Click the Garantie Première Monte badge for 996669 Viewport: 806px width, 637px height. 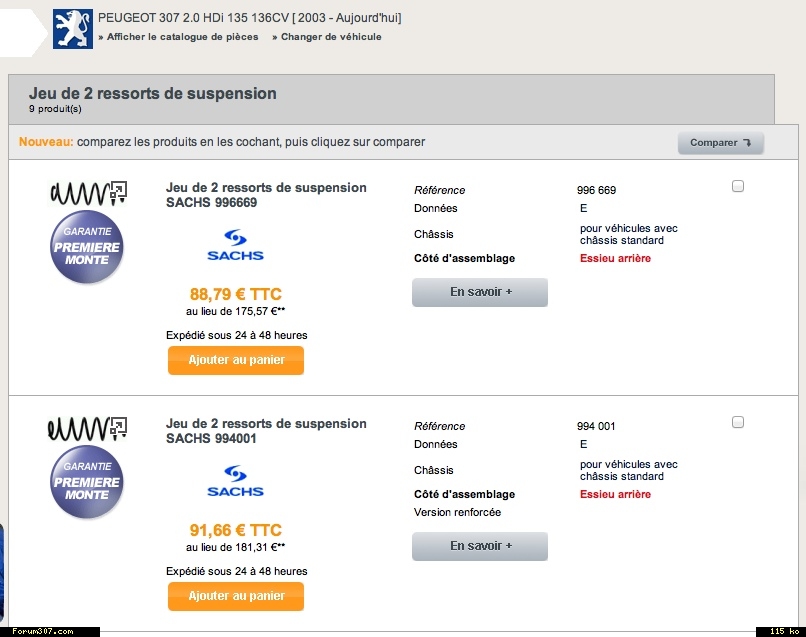87,247
